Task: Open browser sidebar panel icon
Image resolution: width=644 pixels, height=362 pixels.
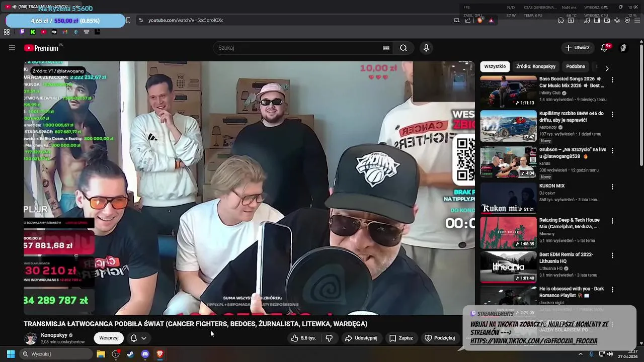Action: point(597,20)
